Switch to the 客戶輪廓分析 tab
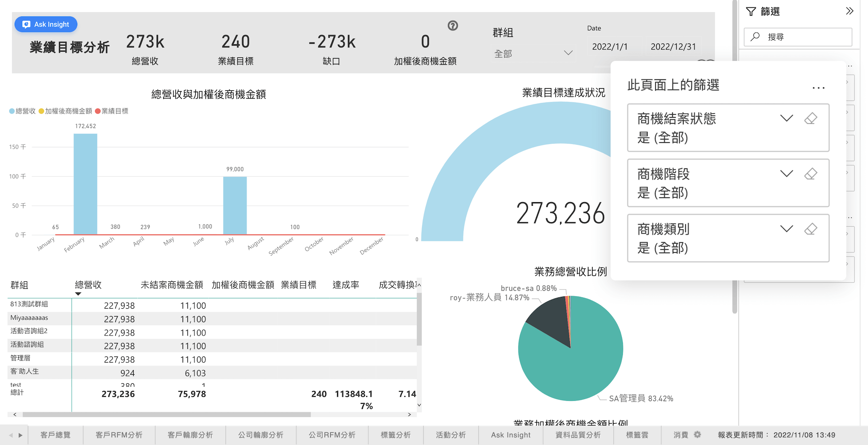Image resolution: width=868 pixels, height=445 pixels. (x=190, y=435)
